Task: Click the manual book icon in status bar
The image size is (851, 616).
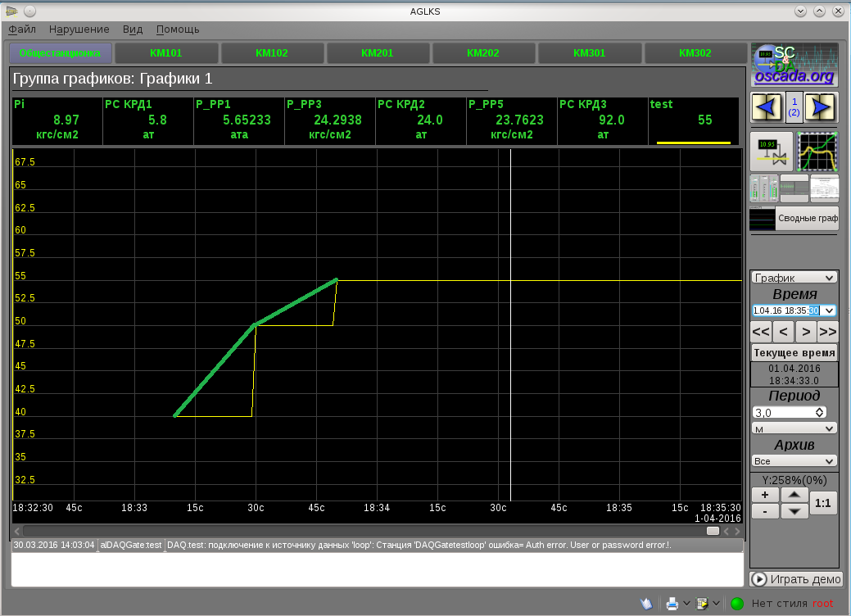Action: pos(646,604)
